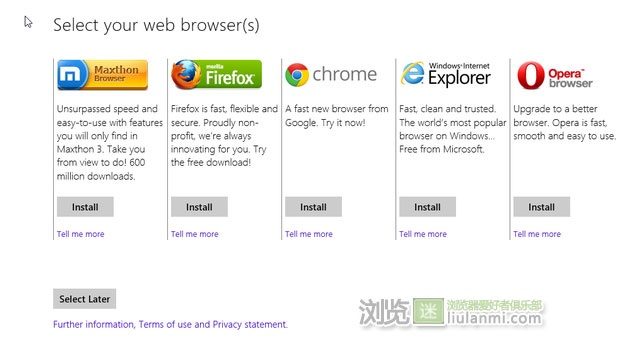
Task: Open Further information and Privacy statement link
Action: pos(170,325)
